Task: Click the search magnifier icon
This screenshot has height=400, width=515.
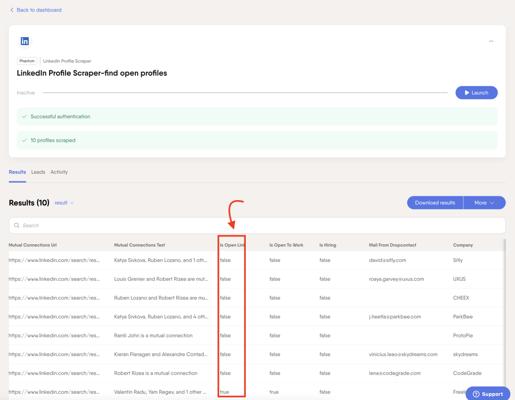Action: [17, 226]
